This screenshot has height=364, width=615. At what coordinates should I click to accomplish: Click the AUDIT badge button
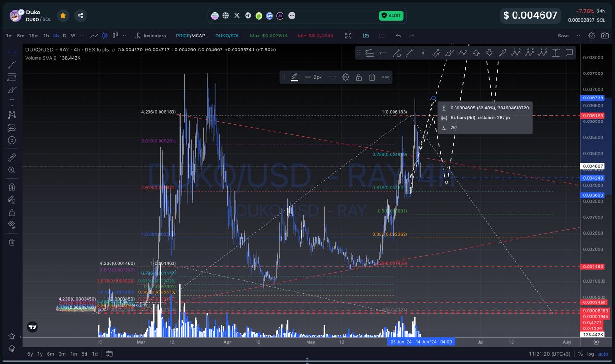(391, 16)
